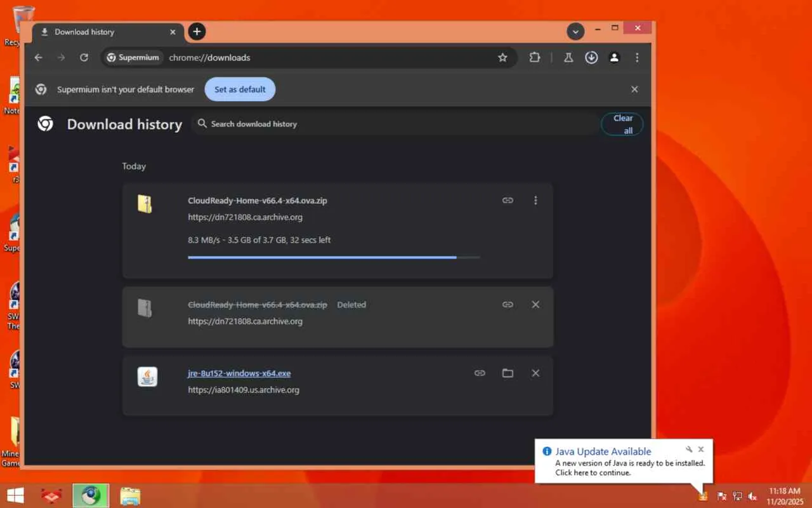This screenshot has width=812, height=508.
Task: Open the Windows Start menu
Action: (15, 495)
